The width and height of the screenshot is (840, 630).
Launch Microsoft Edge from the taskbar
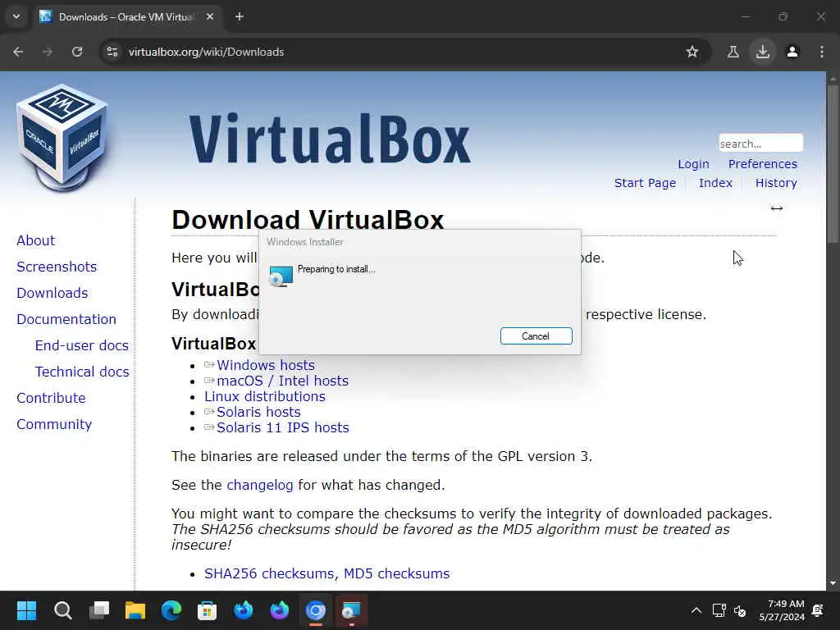171,610
